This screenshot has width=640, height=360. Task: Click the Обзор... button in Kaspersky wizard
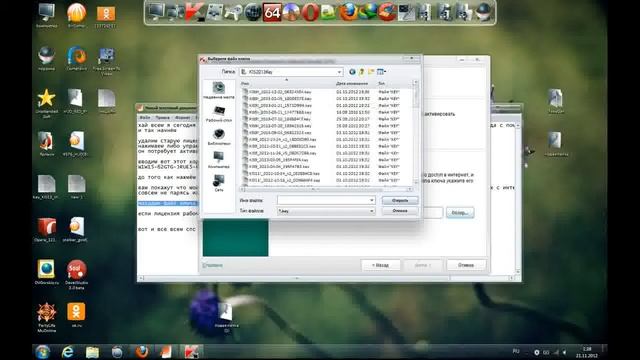(x=460, y=213)
